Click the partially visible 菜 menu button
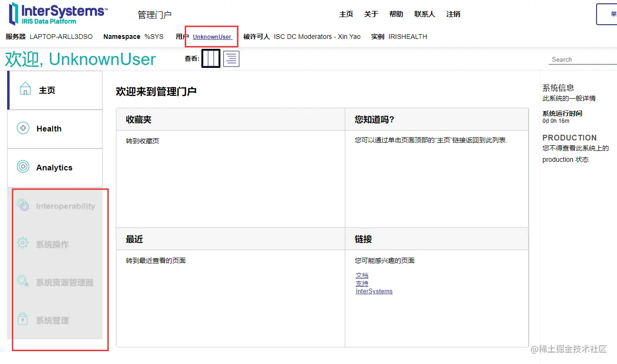 [x=607, y=14]
